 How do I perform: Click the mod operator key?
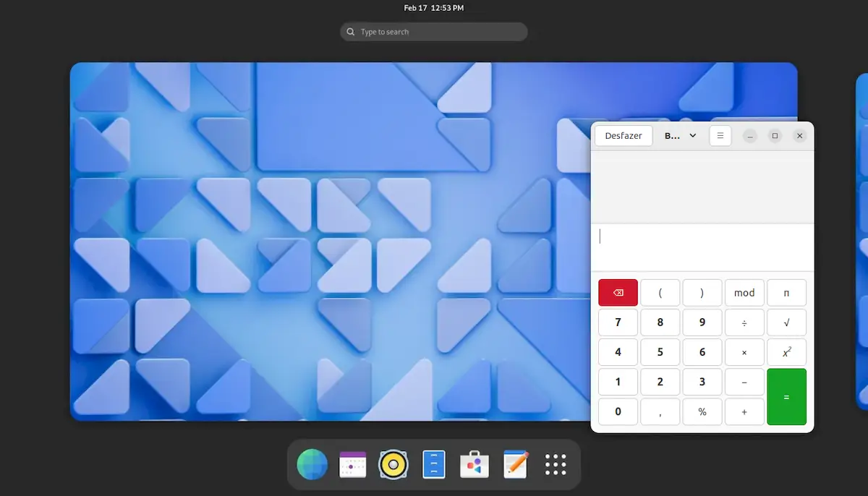click(744, 293)
